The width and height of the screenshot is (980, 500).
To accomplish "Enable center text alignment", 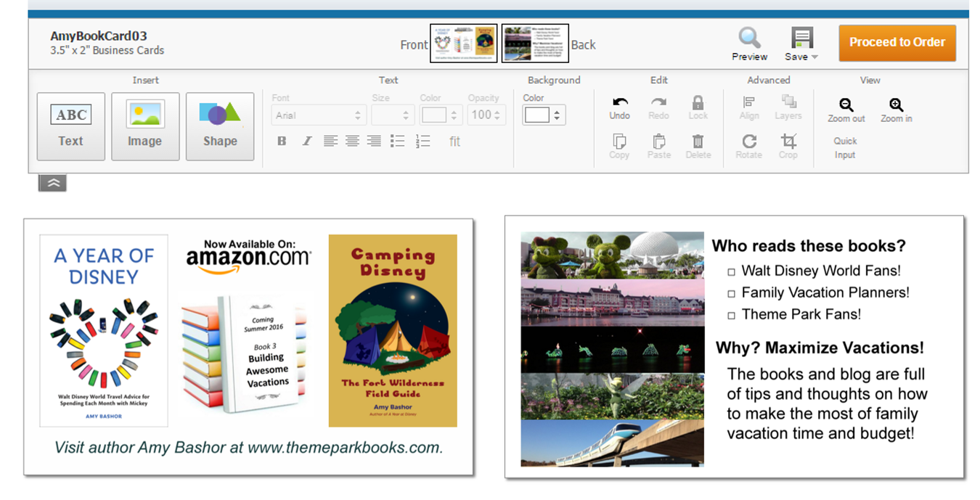I will coord(352,142).
